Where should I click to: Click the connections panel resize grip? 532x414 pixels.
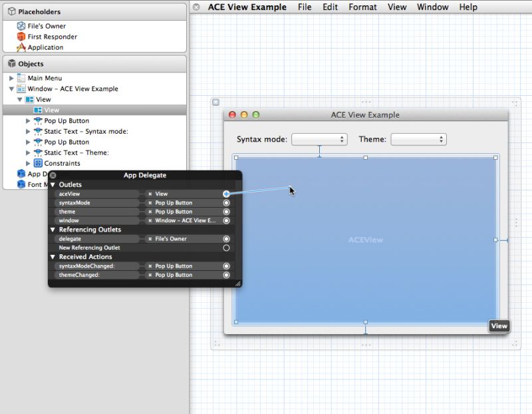pos(238,284)
